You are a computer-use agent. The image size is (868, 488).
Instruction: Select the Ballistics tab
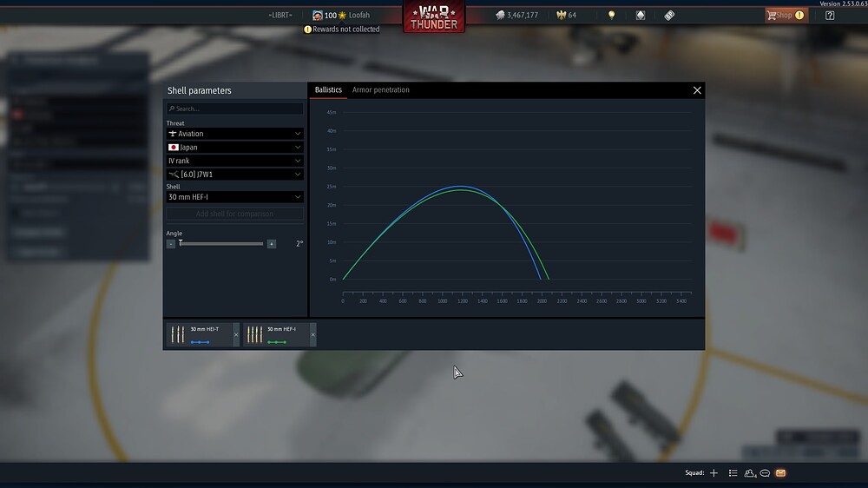click(x=328, y=90)
